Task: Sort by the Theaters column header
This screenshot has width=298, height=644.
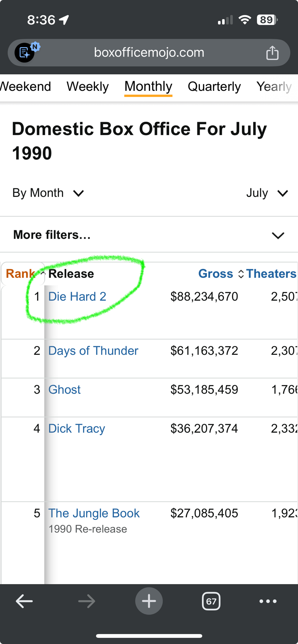Action: point(271,274)
